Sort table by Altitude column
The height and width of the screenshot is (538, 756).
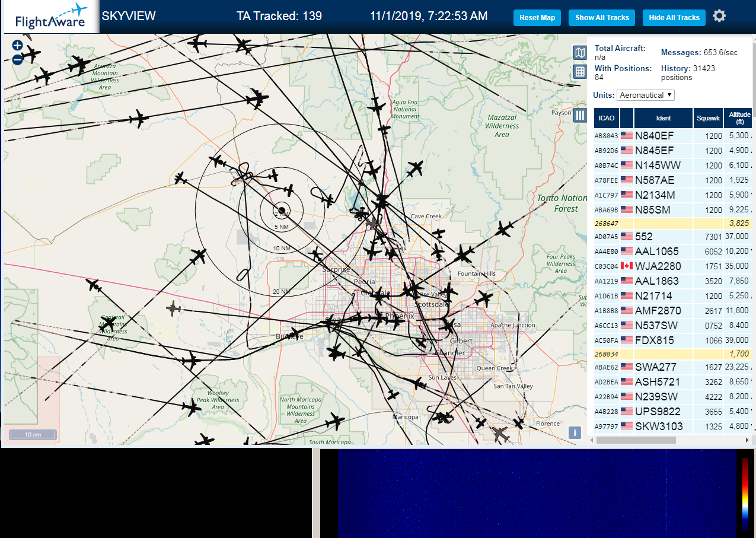739,118
